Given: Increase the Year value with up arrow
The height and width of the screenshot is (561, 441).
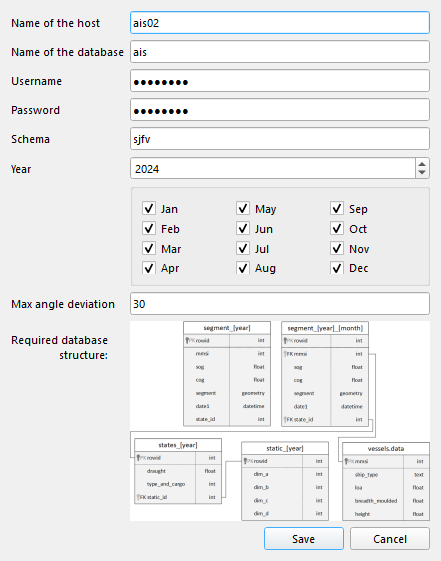Looking at the screenshot, I should (422, 164).
